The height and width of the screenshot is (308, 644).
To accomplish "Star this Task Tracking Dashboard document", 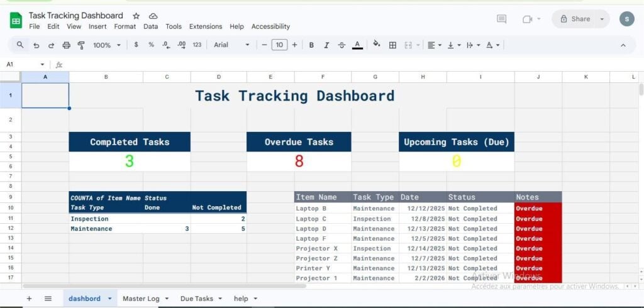I will [136, 16].
